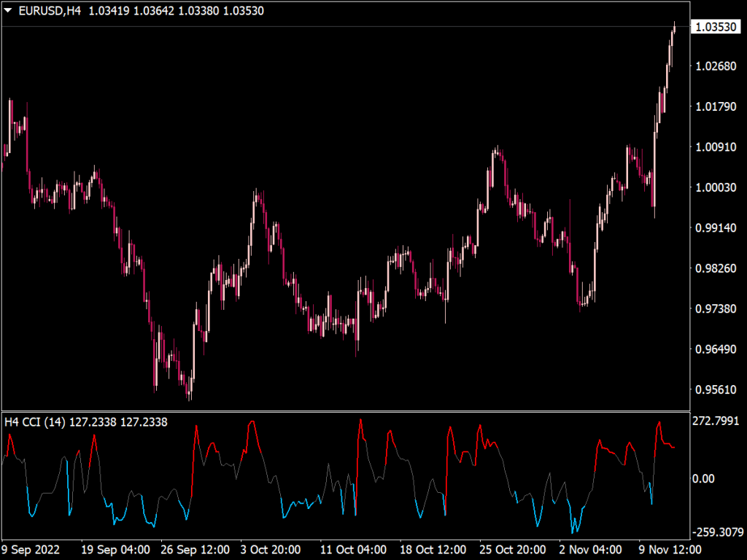Click the black triangle chart expander icon

pyautogui.click(x=8, y=10)
